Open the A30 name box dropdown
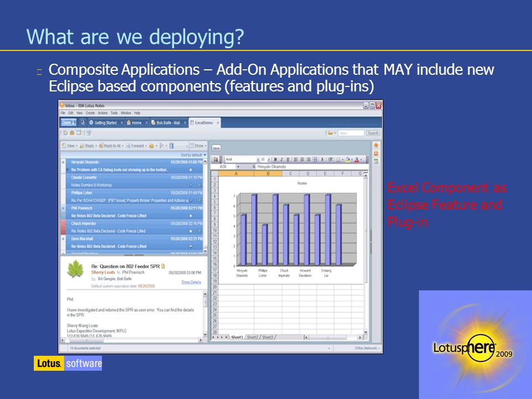This screenshot has width=532, height=399. 238,167
